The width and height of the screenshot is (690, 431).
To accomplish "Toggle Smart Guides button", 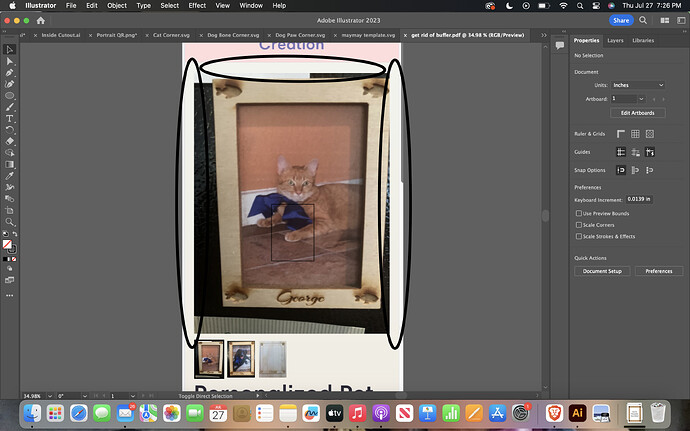I will click(650, 152).
